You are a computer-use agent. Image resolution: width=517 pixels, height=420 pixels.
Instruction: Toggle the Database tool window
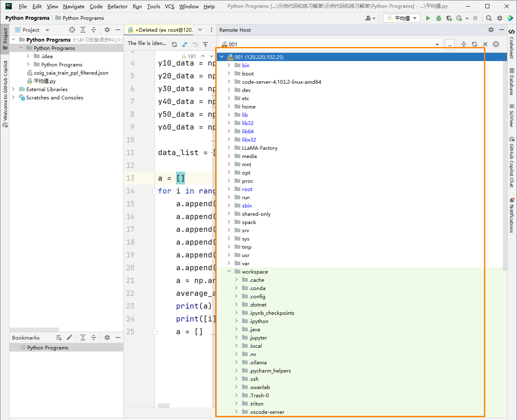pyautogui.click(x=512, y=82)
